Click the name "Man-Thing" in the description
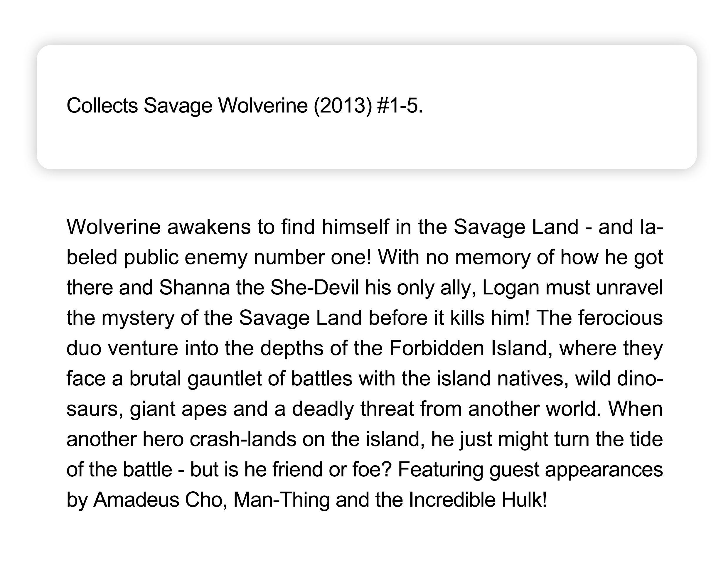The height and width of the screenshot is (575, 728). coord(281,500)
